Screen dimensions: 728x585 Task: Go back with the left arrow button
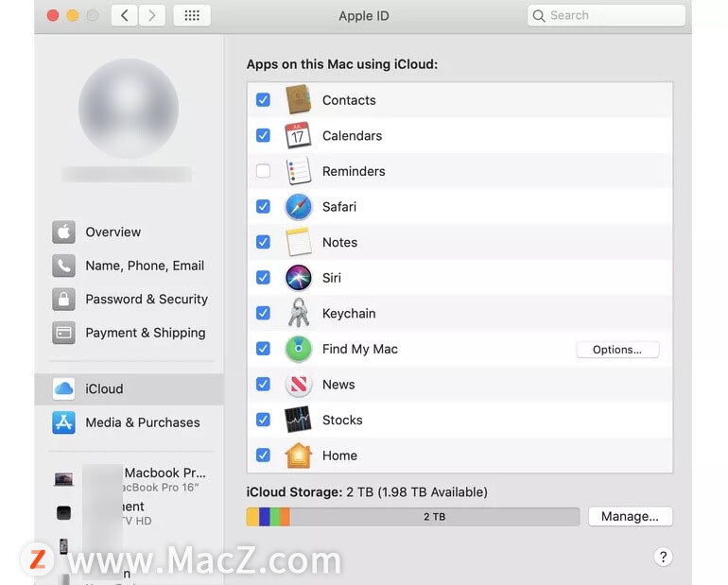pos(125,16)
